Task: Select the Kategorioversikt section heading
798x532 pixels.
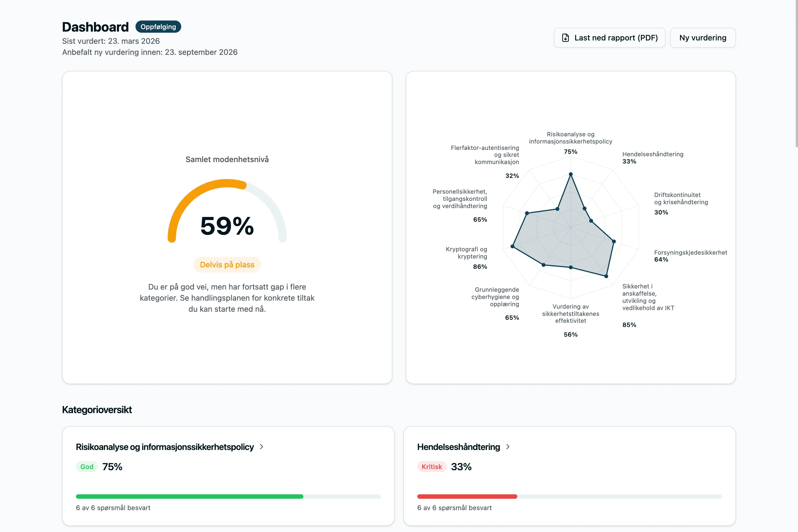Action: [x=97, y=410]
